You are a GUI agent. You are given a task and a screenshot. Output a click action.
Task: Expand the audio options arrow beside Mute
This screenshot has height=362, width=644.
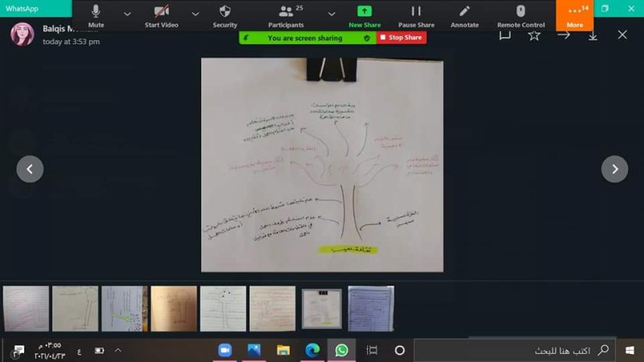pos(127,14)
